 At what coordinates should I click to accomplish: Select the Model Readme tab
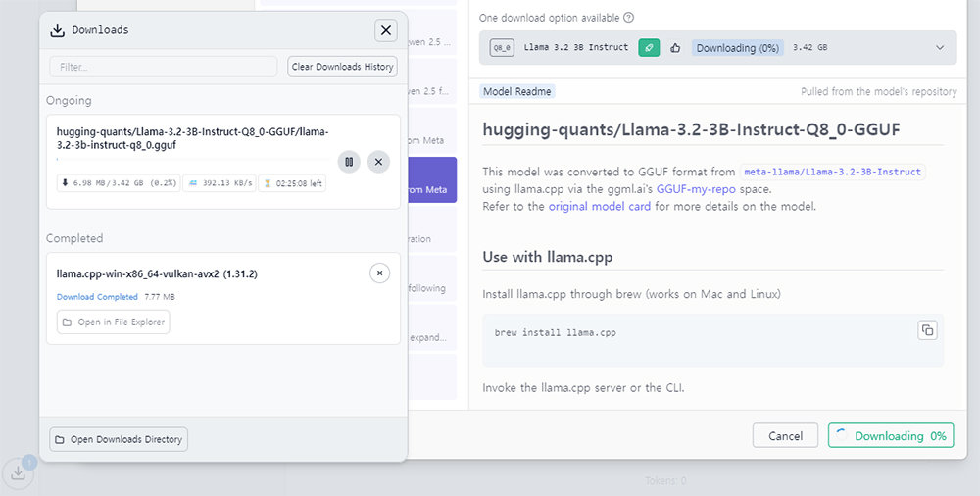click(517, 91)
